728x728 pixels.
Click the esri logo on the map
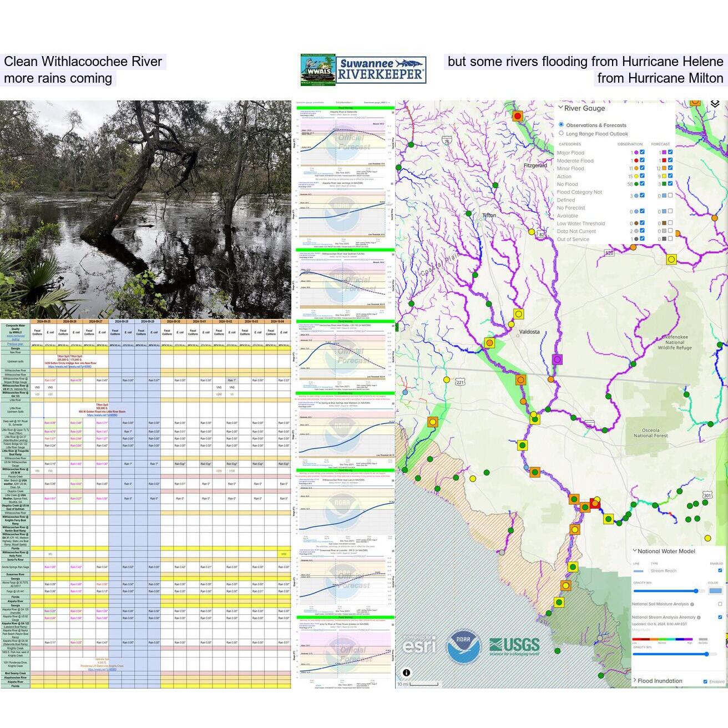point(419,645)
